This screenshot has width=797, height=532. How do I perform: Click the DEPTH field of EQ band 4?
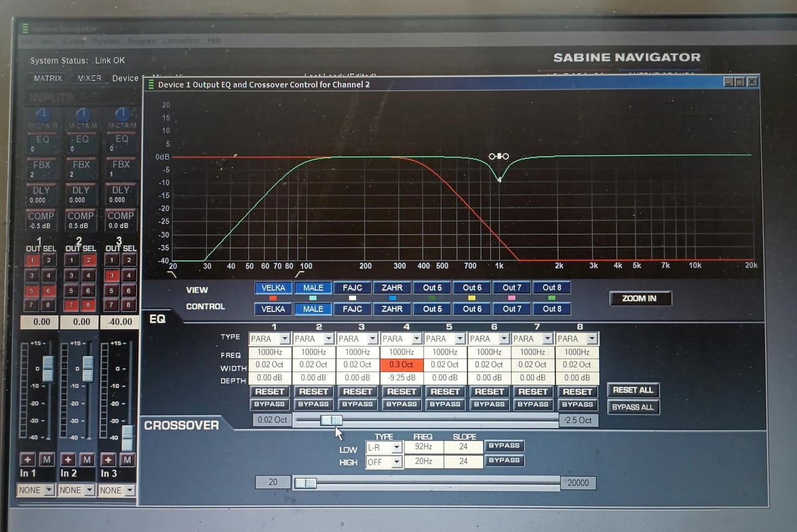[x=402, y=378]
